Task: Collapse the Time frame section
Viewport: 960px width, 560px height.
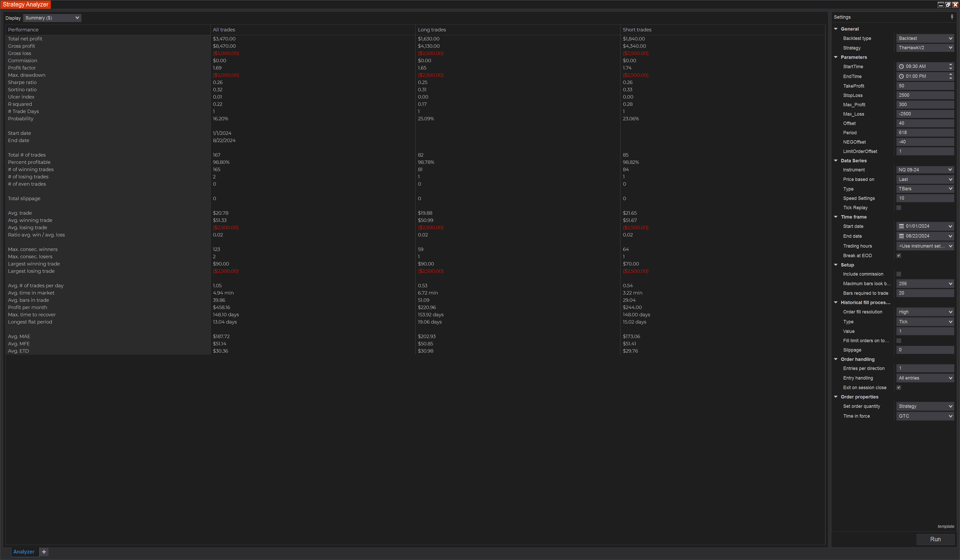Action: click(x=836, y=217)
